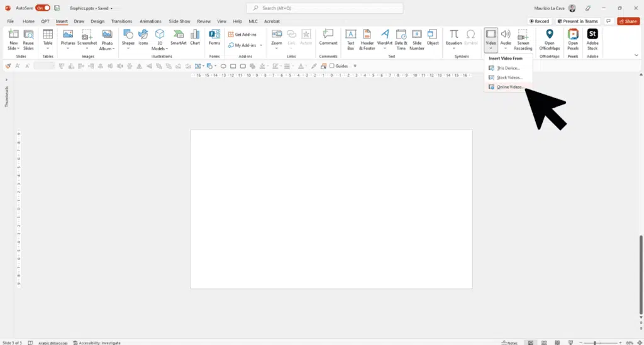Select Online Videos from the menu
The height and width of the screenshot is (345, 644).
pos(509,87)
